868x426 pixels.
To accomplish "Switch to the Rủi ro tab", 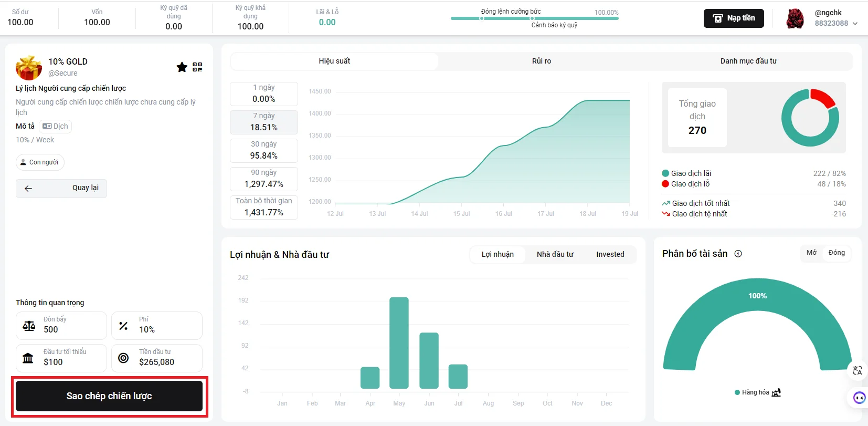I will coord(542,61).
